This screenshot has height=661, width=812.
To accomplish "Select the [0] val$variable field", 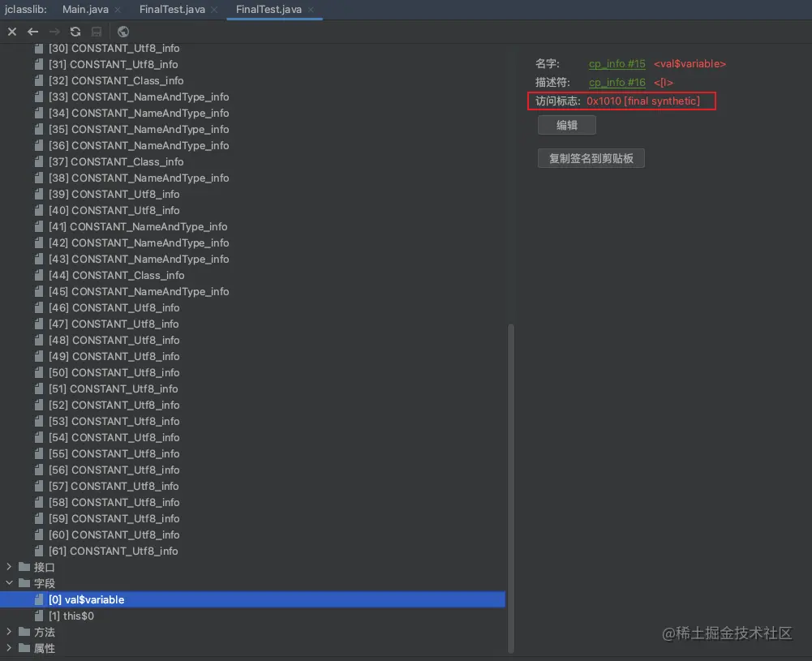I will [253, 599].
